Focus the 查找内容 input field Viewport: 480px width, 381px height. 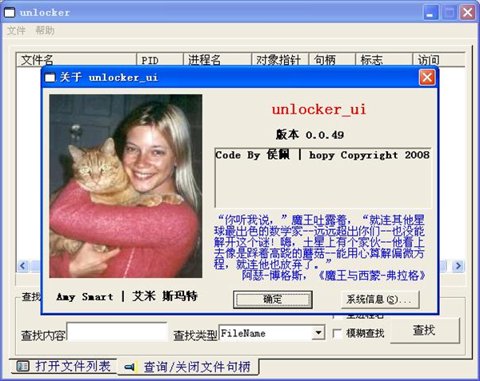pos(117,332)
